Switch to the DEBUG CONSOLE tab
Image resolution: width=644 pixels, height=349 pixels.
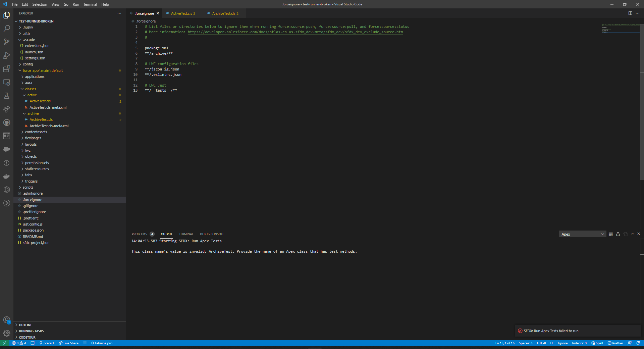(x=212, y=234)
